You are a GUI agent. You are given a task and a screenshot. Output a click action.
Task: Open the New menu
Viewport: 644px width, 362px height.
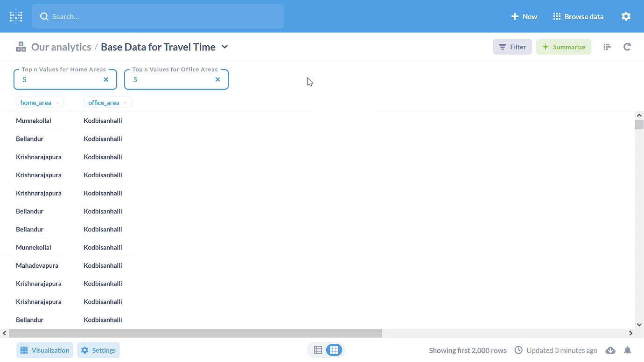click(524, 16)
